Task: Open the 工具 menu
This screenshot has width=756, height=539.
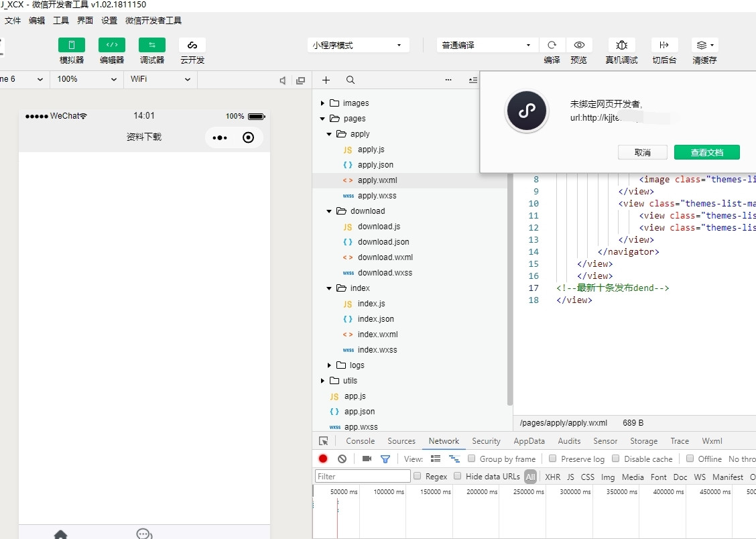Action: click(61, 20)
